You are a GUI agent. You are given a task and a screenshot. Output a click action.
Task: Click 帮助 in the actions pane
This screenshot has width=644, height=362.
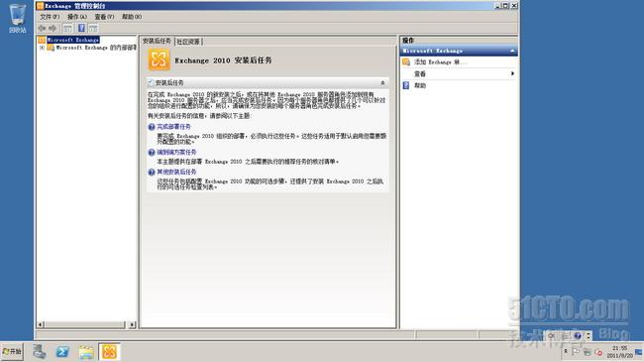pyautogui.click(x=420, y=85)
